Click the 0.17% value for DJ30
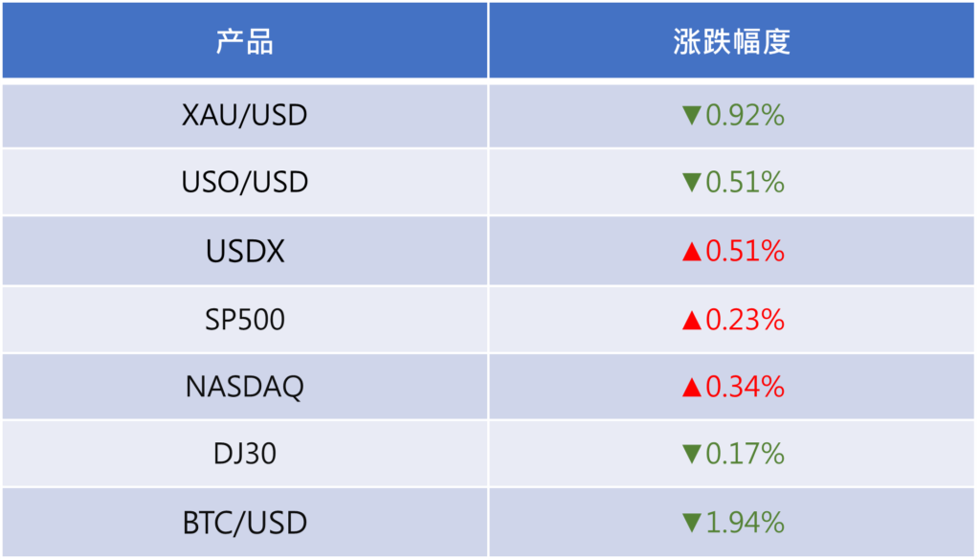 coord(745,454)
